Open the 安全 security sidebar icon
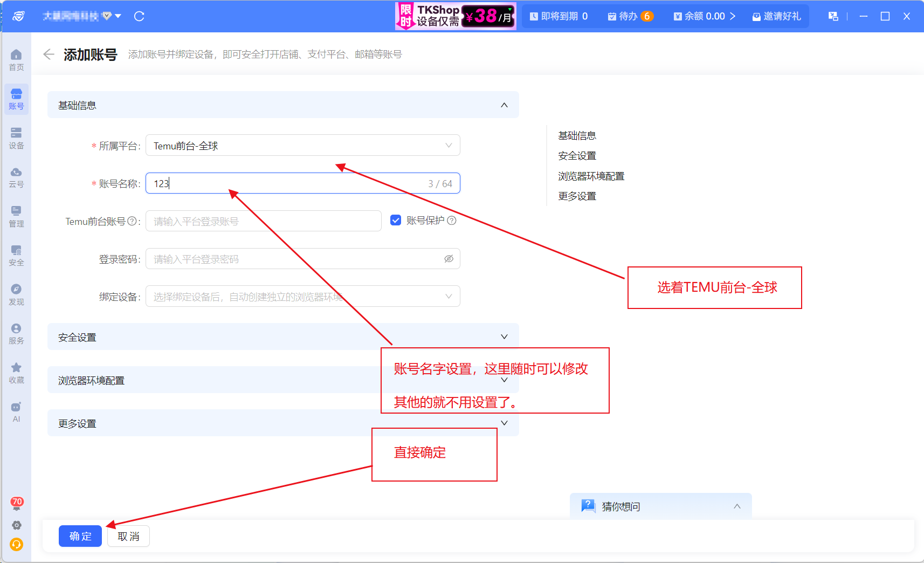 tap(16, 256)
